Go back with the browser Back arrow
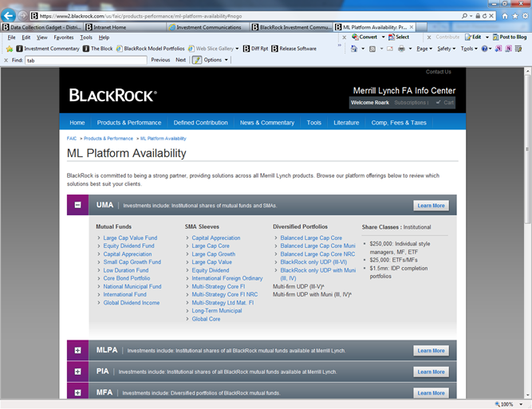 [x=9, y=16]
